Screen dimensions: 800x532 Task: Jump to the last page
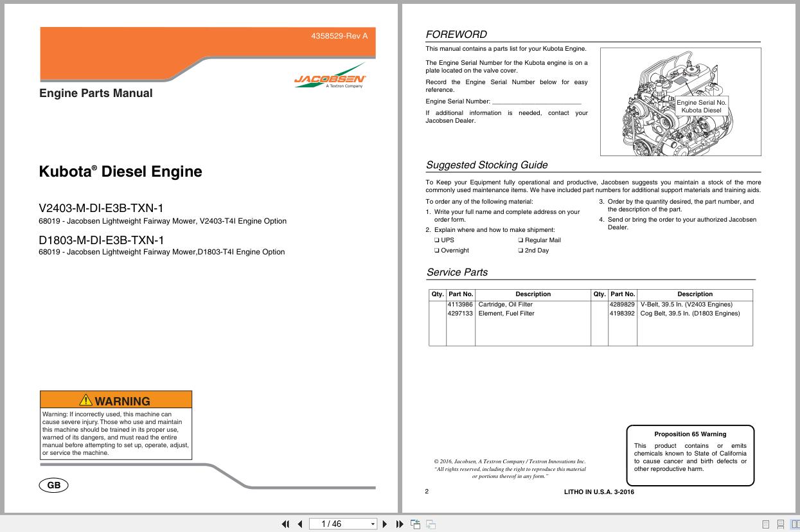(399, 524)
